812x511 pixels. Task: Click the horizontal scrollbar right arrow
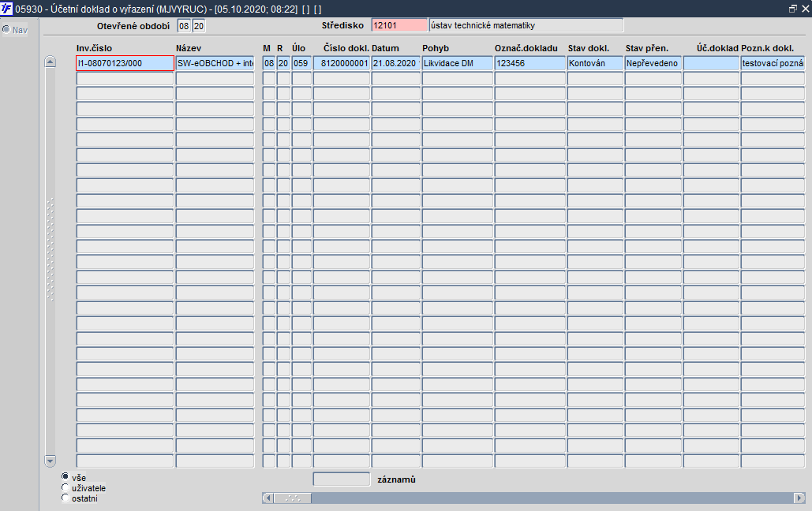[799, 498]
